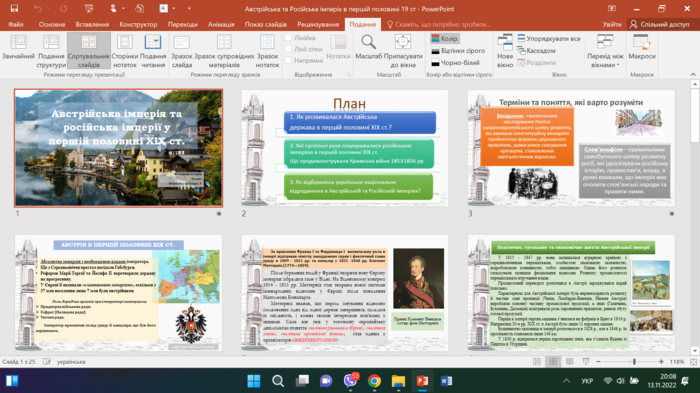The height and width of the screenshot is (393, 700).
Task: Collapse the ribbon with the chevron
Action: point(693,75)
